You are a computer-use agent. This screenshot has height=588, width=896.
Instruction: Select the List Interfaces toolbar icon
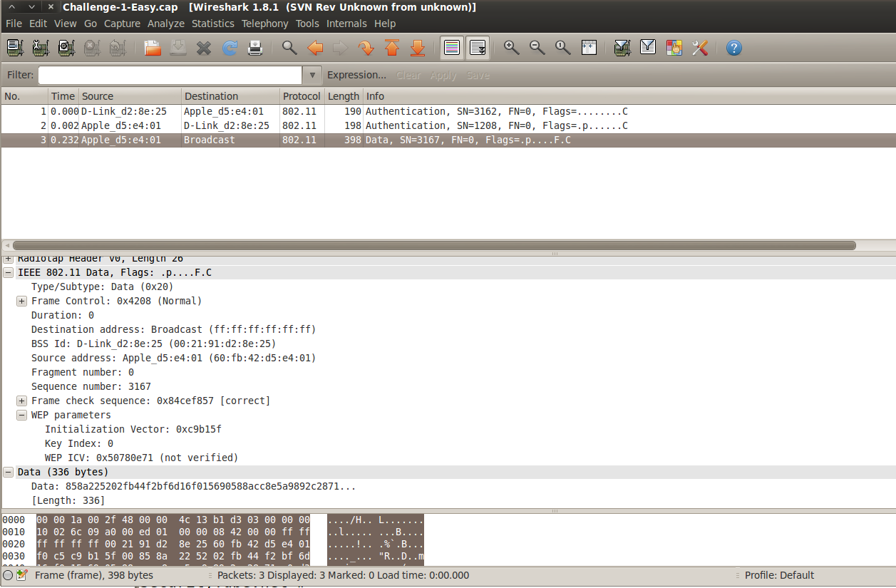point(15,48)
